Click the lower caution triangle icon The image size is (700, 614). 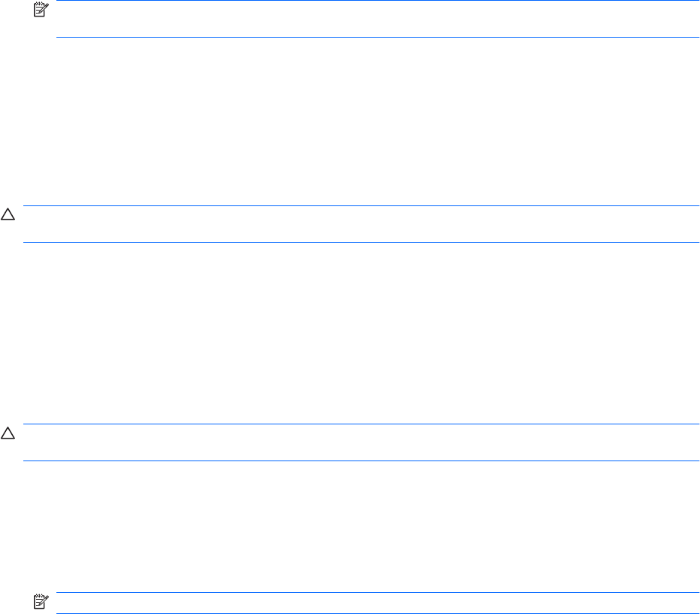8,433
